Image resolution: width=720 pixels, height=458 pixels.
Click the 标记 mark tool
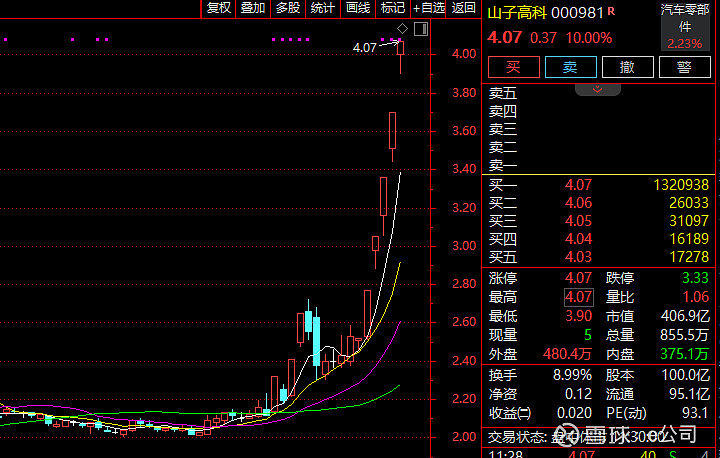coord(393,8)
